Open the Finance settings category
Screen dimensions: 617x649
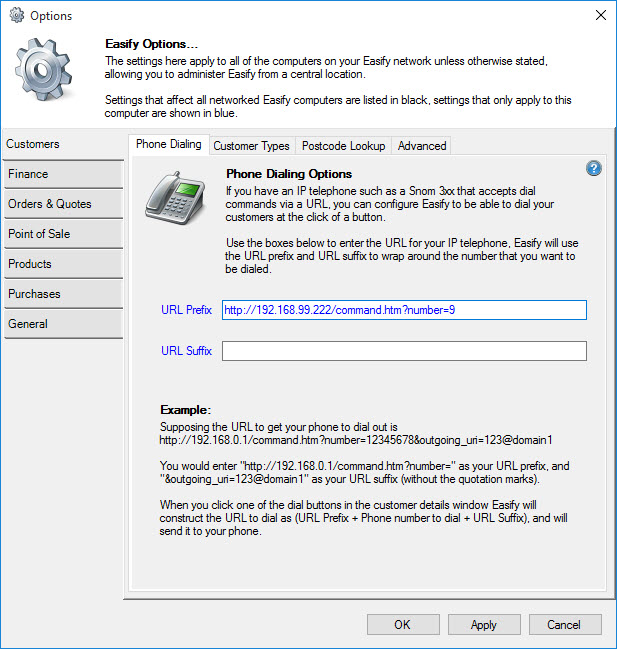[61, 174]
